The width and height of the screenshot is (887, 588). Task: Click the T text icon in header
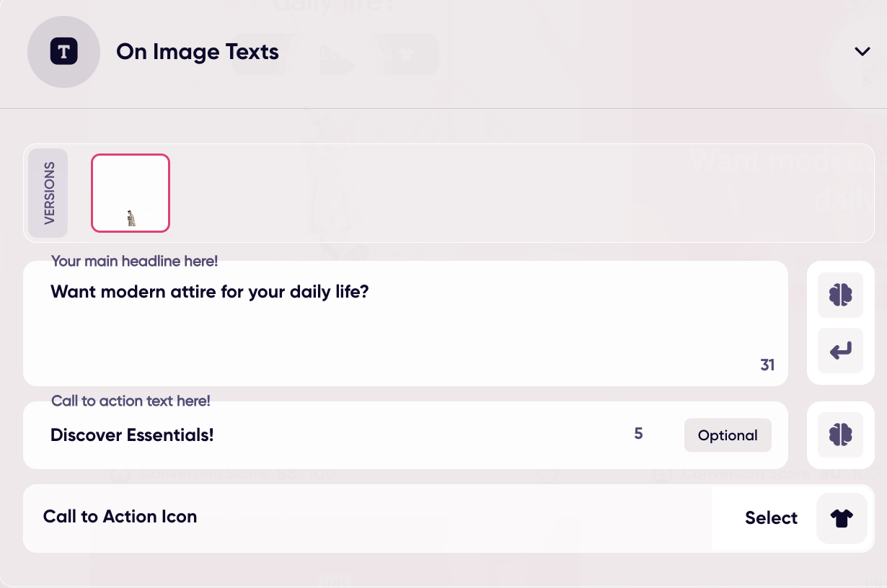63,52
